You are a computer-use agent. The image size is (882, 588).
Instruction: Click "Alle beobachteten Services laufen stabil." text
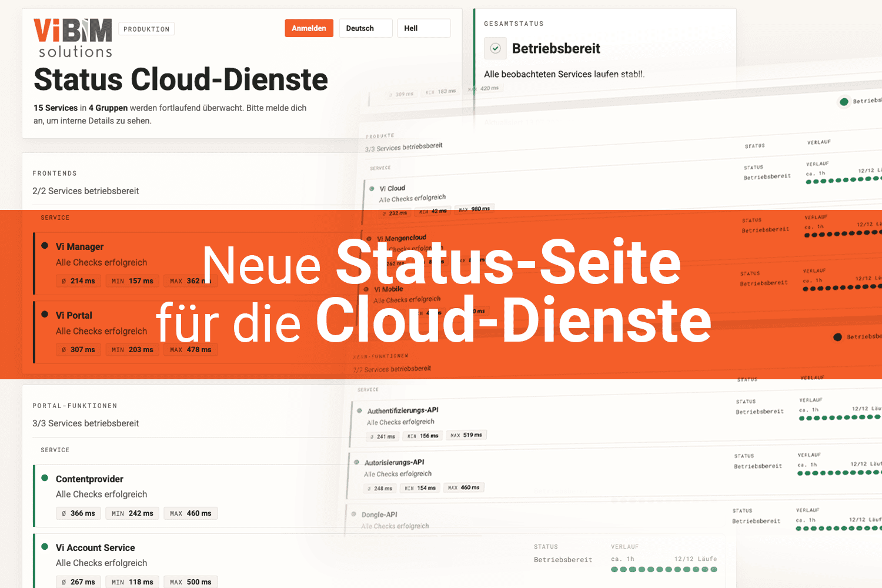564,74
